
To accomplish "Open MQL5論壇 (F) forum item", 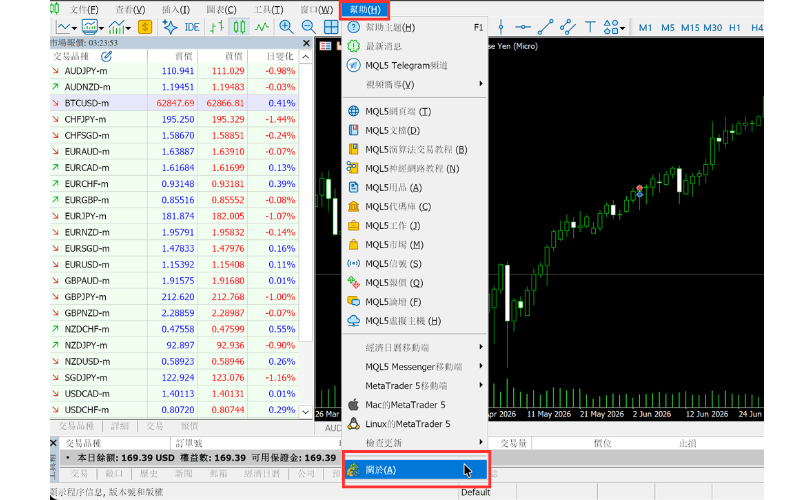I will (x=414, y=302).
